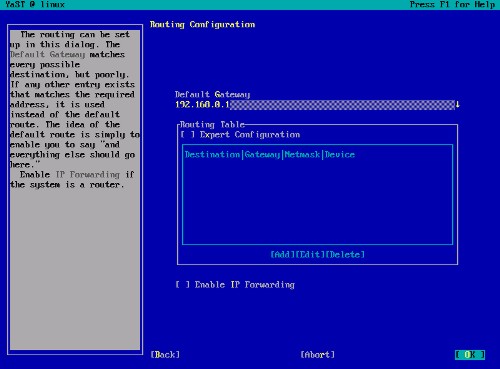The image size is (500, 369).
Task: Abort the routing configuration
Action: [318, 355]
